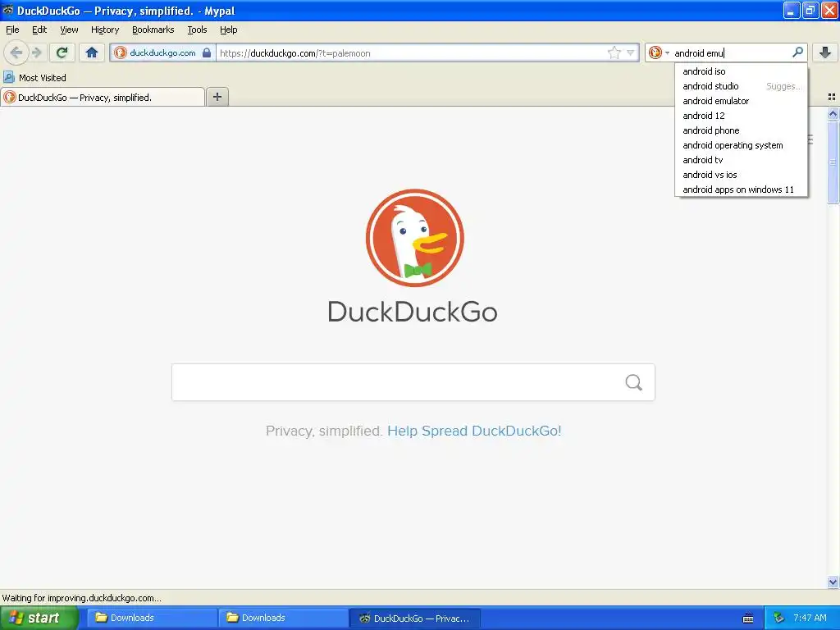Click the tab groups grid icon
The image size is (840, 630).
click(832, 97)
